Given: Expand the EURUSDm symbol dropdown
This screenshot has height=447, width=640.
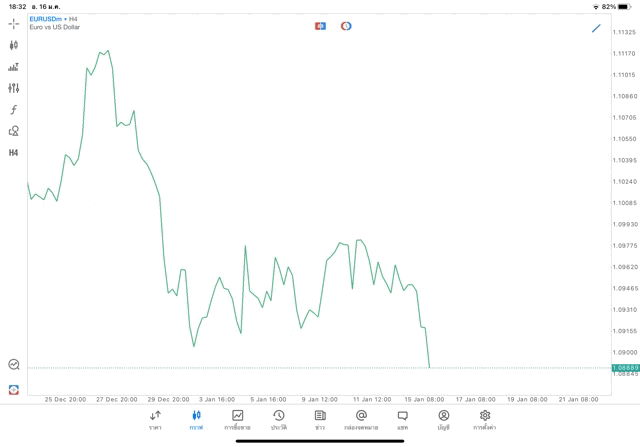Looking at the screenshot, I should click(47, 19).
